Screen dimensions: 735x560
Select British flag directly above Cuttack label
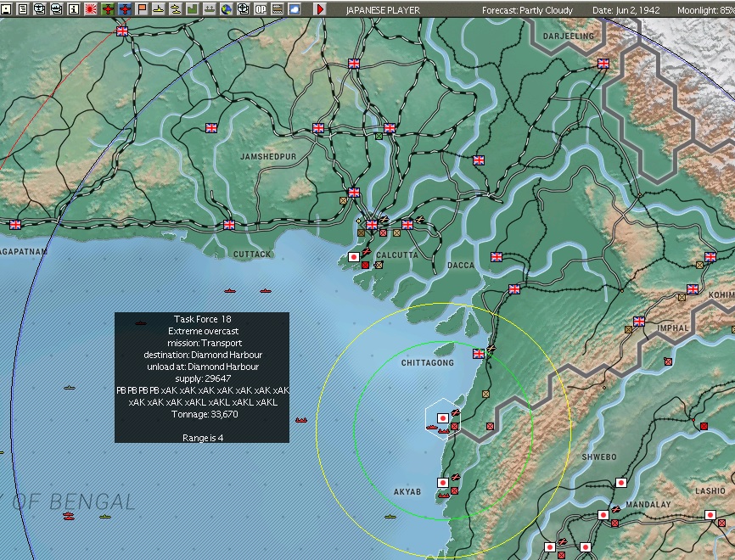click(229, 225)
